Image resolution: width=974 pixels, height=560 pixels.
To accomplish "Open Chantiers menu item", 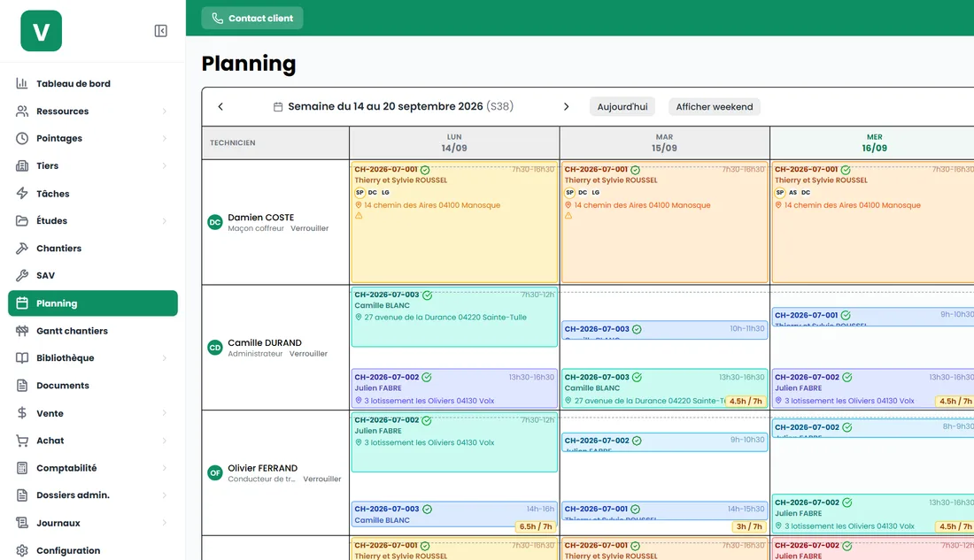I will click(x=93, y=249).
